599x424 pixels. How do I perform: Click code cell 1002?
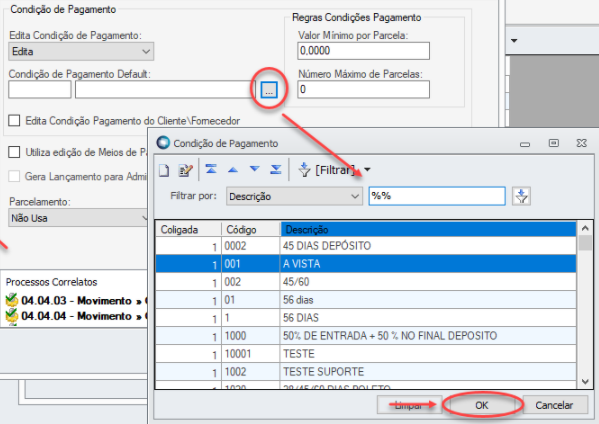(251, 371)
